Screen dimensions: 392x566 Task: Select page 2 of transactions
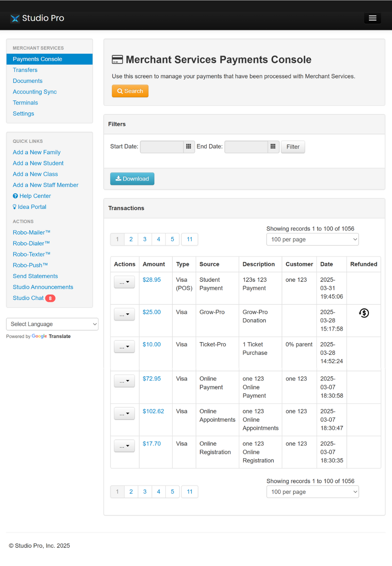pos(131,239)
